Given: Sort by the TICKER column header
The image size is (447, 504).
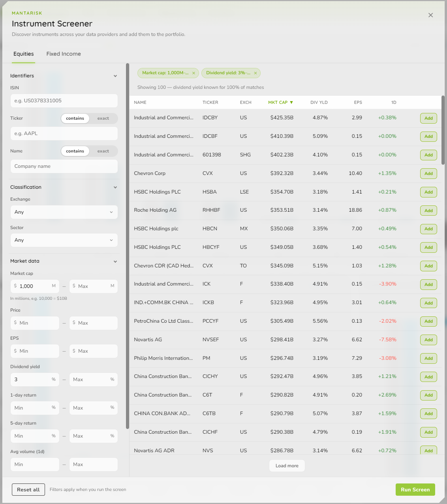Looking at the screenshot, I should [210, 102].
